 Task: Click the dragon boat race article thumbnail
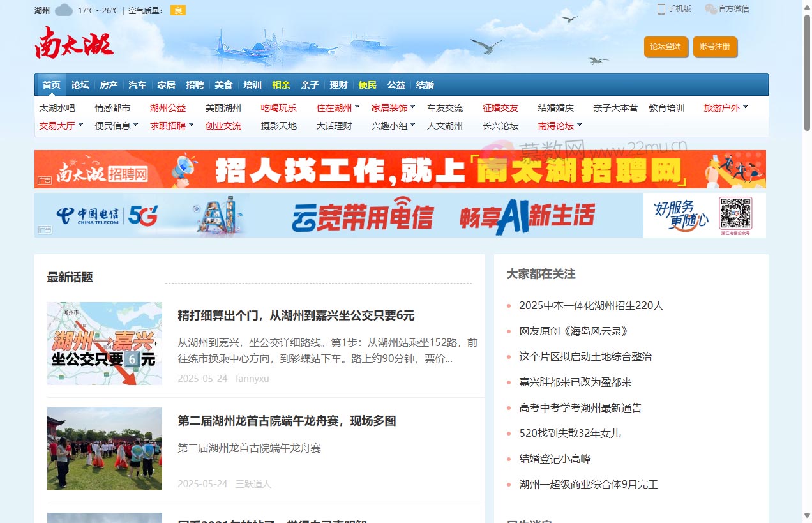tap(105, 448)
